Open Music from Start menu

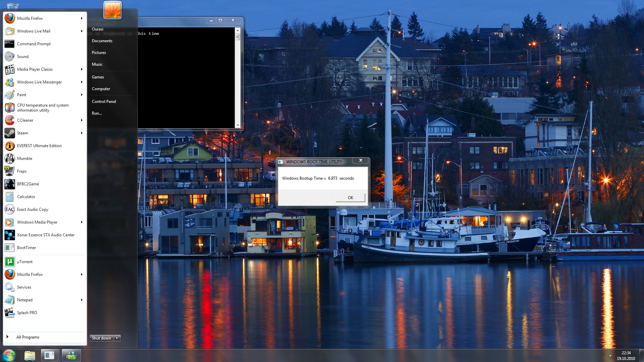click(97, 64)
